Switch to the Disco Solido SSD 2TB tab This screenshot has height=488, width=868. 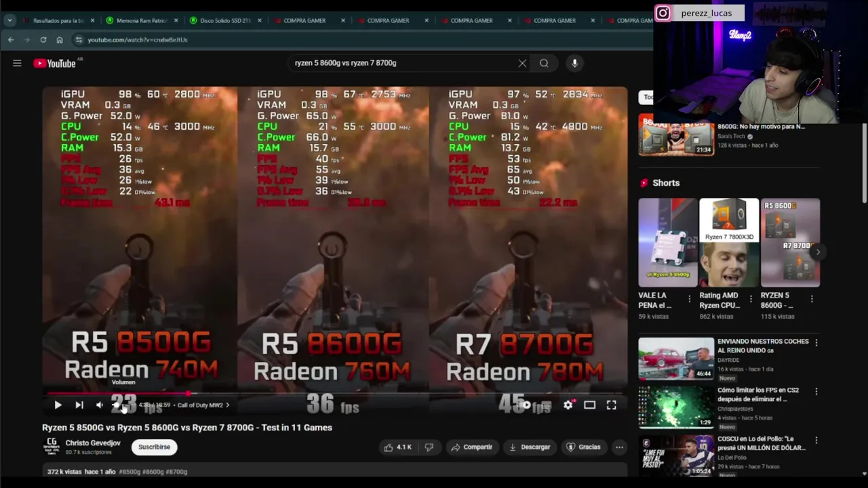224,20
